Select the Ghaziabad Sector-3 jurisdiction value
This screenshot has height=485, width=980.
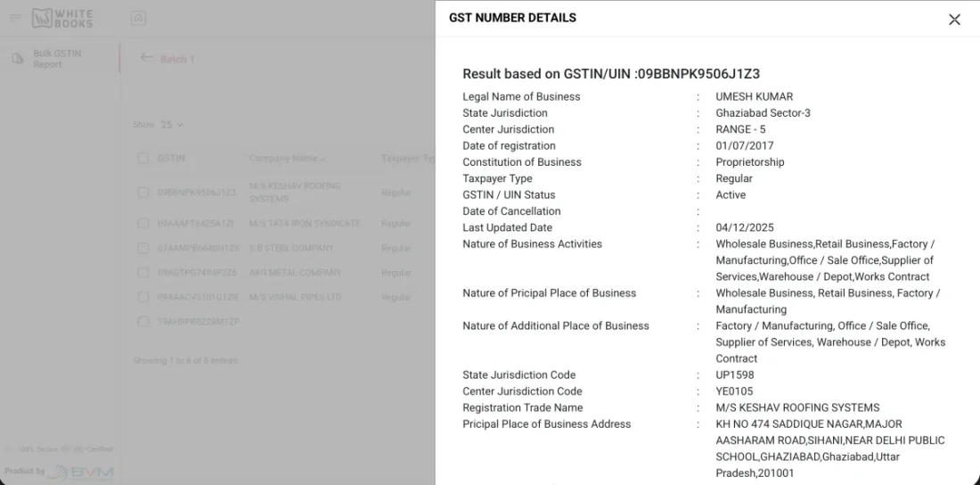[x=764, y=113]
